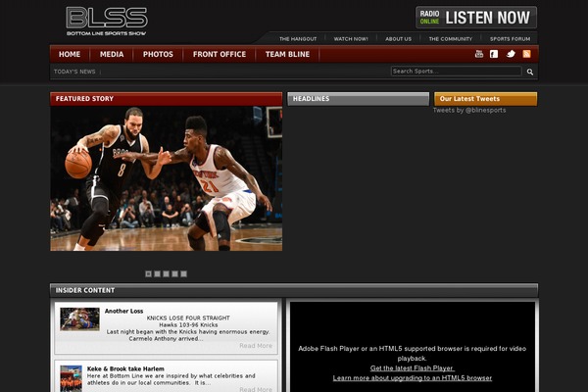
Task: Open the About Us link
Action: 398,39
